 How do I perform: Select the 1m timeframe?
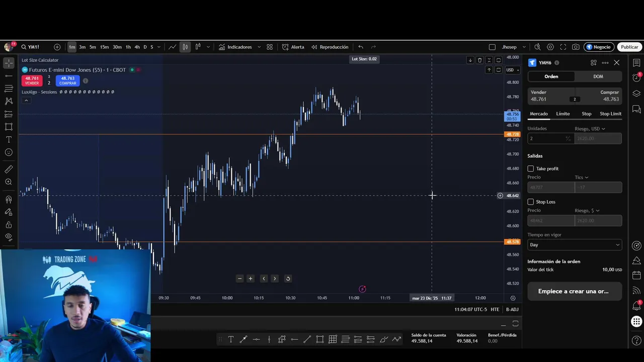(x=72, y=47)
